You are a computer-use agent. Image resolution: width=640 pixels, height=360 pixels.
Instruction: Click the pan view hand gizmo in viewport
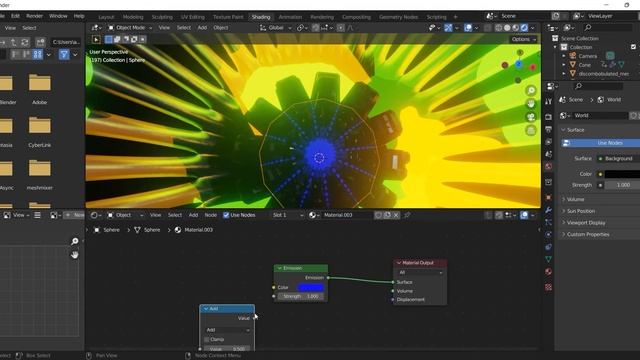(531, 104)
